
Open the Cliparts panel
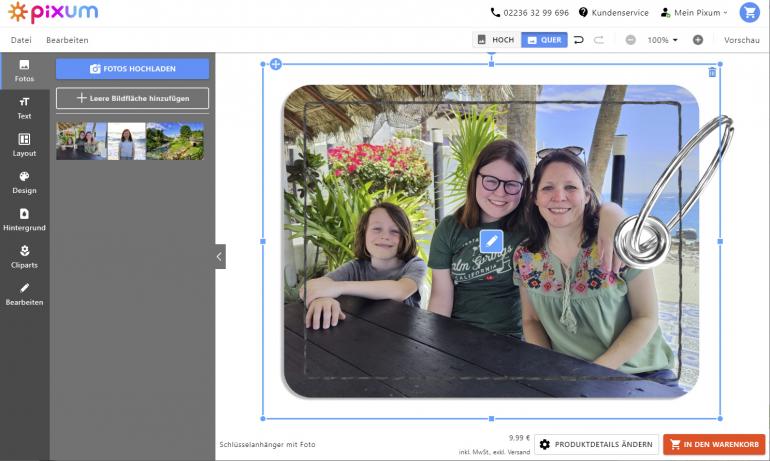(x=24, y=256)
